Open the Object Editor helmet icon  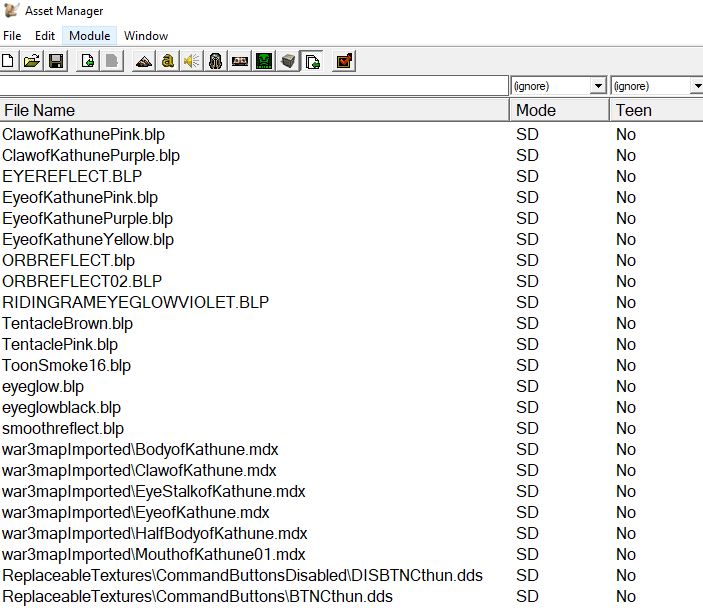[x=216, y=61]
